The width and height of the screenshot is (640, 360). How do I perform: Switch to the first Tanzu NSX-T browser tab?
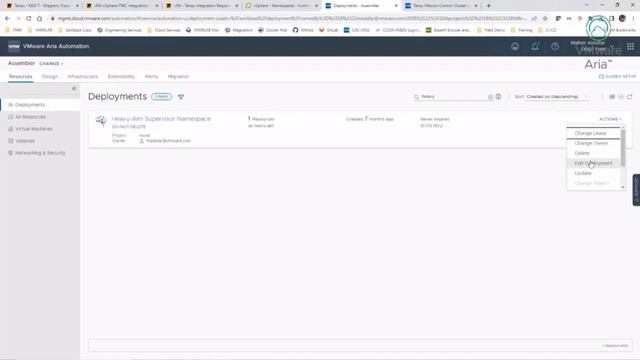click(43, 6)
